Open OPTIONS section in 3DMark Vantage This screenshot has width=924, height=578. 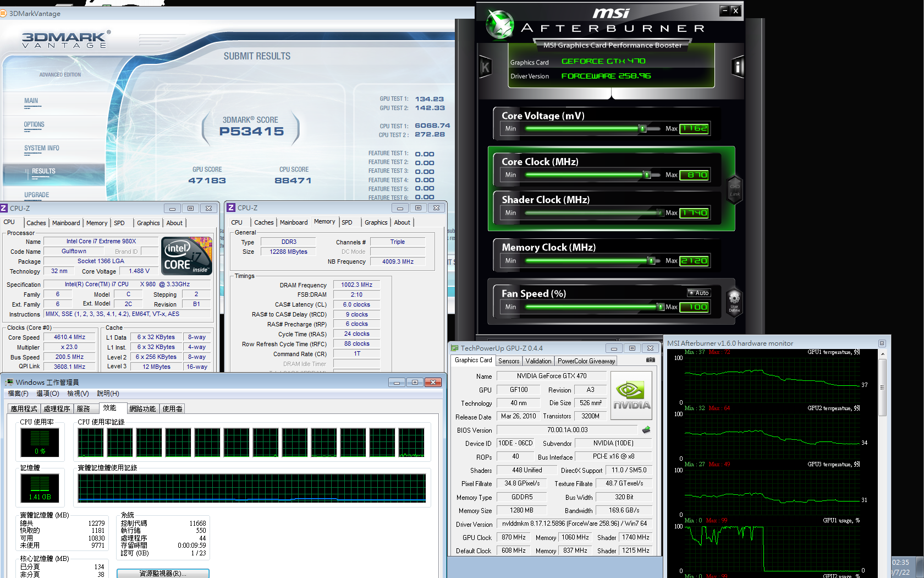[34, 124]
